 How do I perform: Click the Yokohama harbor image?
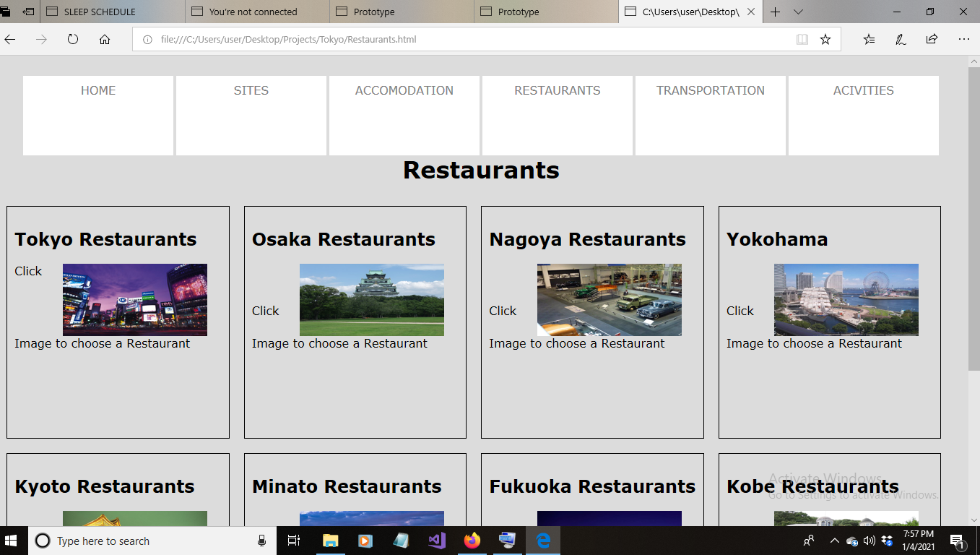click(x=846, y=300)
